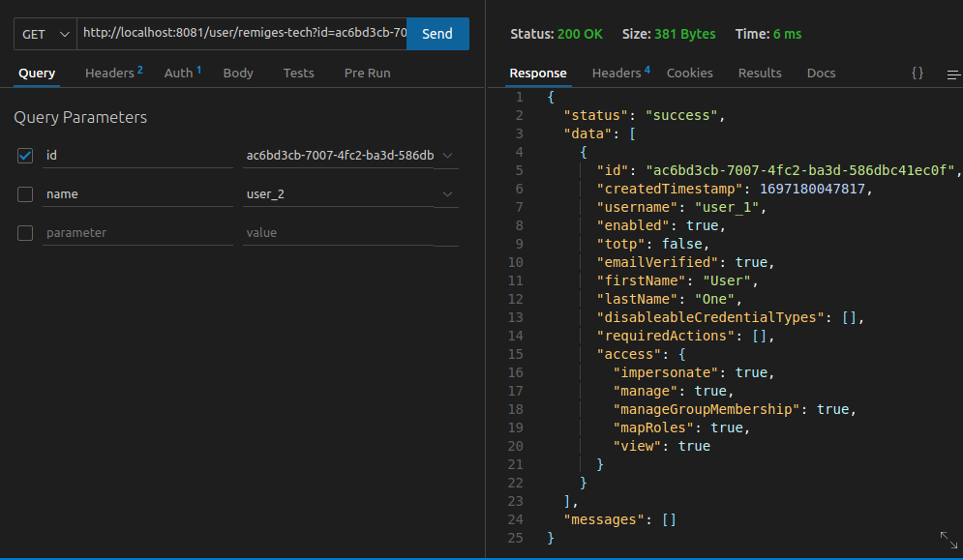This screenshot has height=560, width=963.
Task: Switch to the request Body tab
Action: point(238,73)
